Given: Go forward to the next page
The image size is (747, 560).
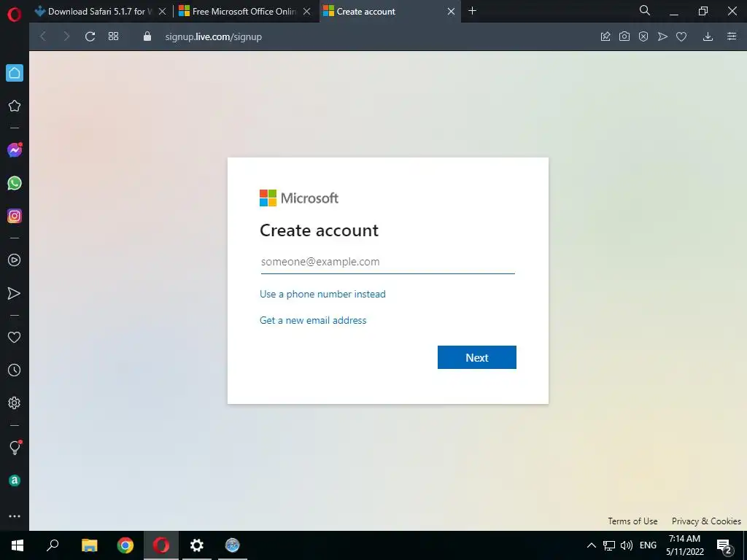Looking at the screenshot, I should click(66, 36).
